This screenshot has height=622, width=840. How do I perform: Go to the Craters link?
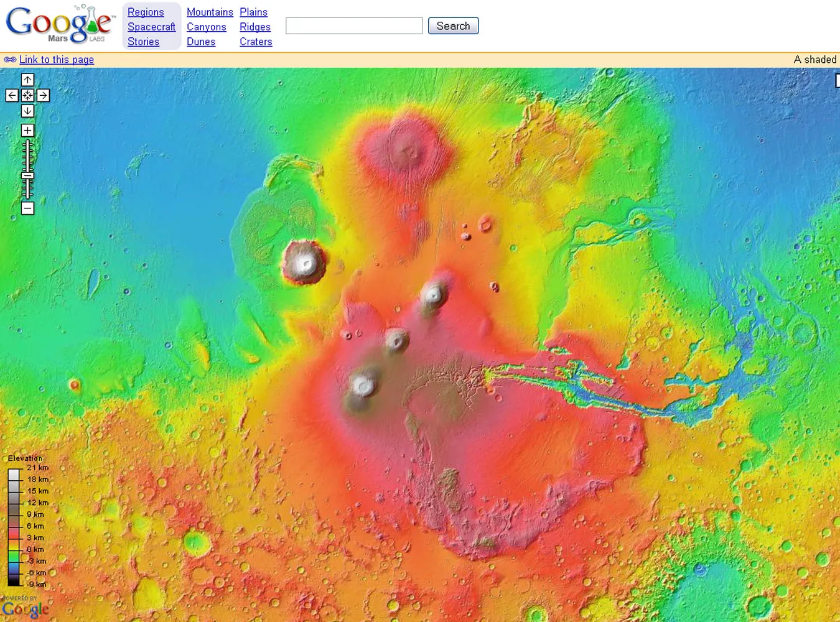click(x=256, y=42)
